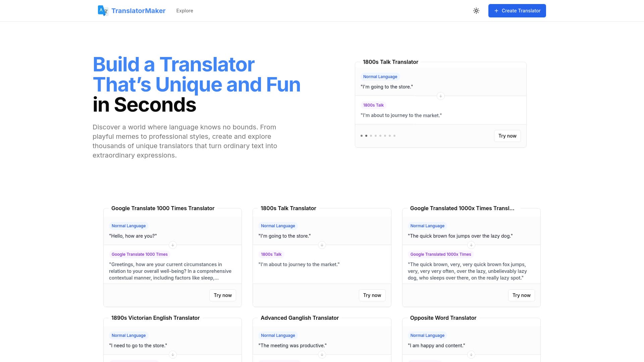Click Try now on the hero translator card
This screenshot has width=644, height=362.
coord(507,136)
